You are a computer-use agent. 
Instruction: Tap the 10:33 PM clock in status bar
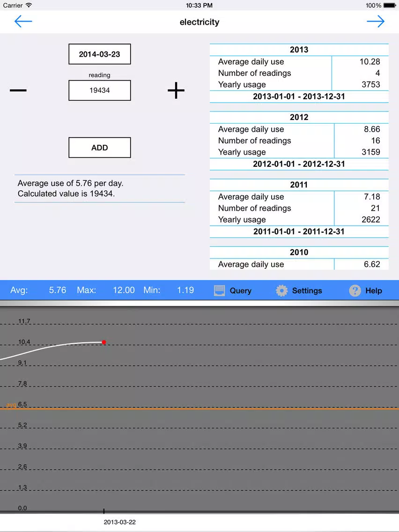[199, 6]
